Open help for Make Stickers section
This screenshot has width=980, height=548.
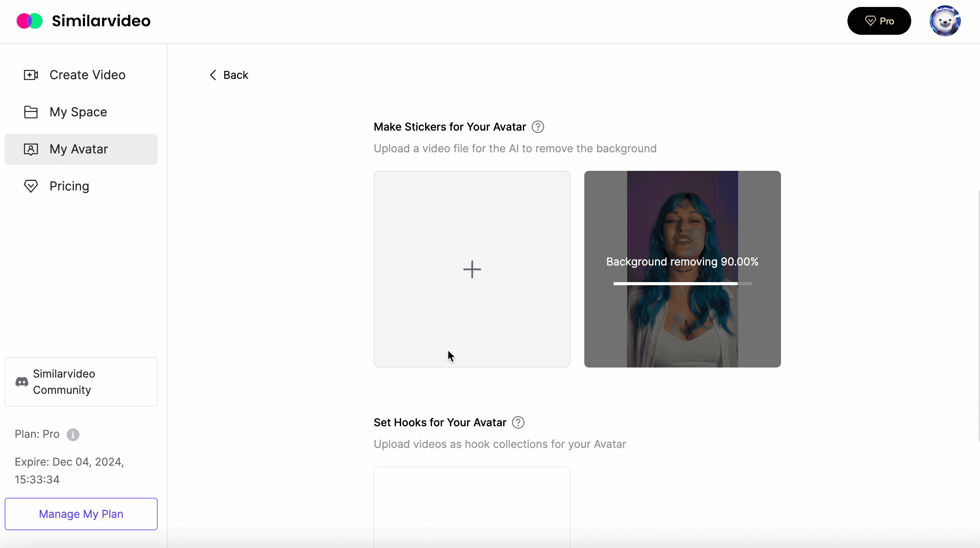(538, 127)
